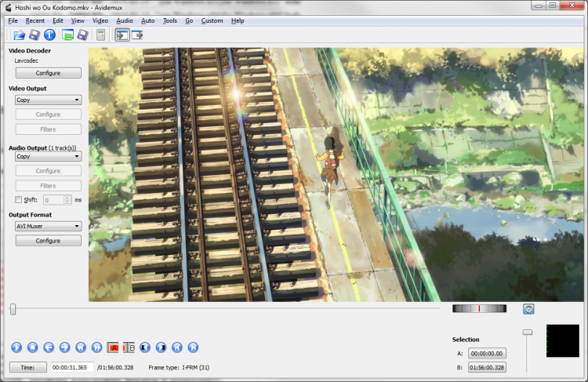Expand the Video Output codec dropdown
This screenshot has height=382, width=588.
49,100
